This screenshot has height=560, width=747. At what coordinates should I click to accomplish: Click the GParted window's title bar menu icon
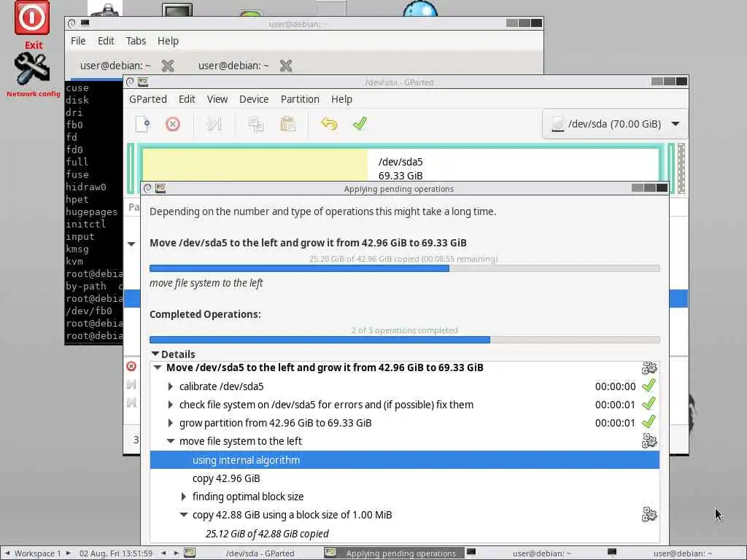click(x=130, y=82)
